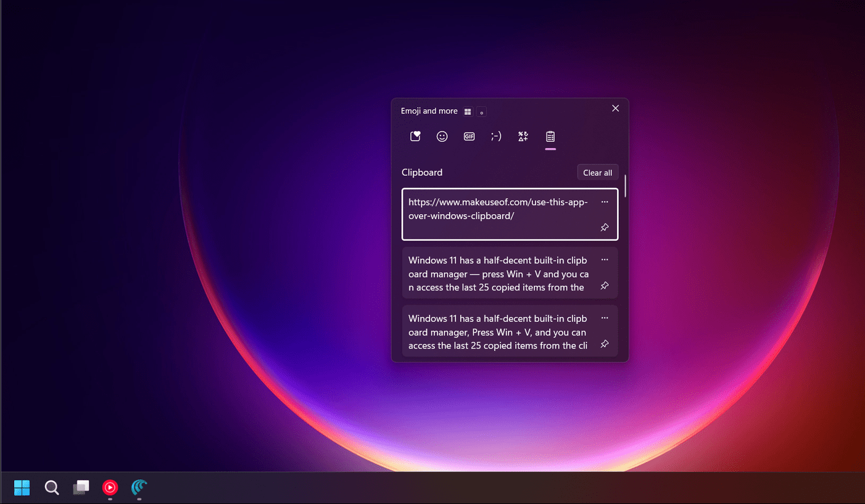Open the symbols picker
Viewport: 865px width, 504px height.
point(523,136)
